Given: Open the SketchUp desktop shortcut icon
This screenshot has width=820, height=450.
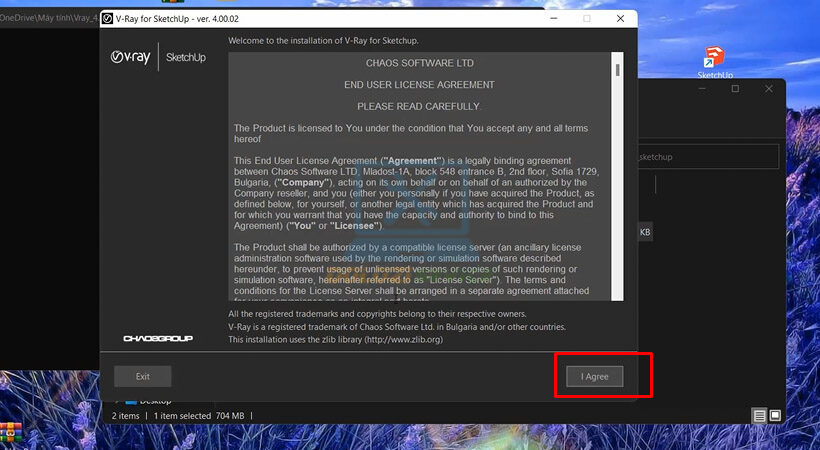Looking at the screenshot, I should pyautogui.click(x=714, y=58).
